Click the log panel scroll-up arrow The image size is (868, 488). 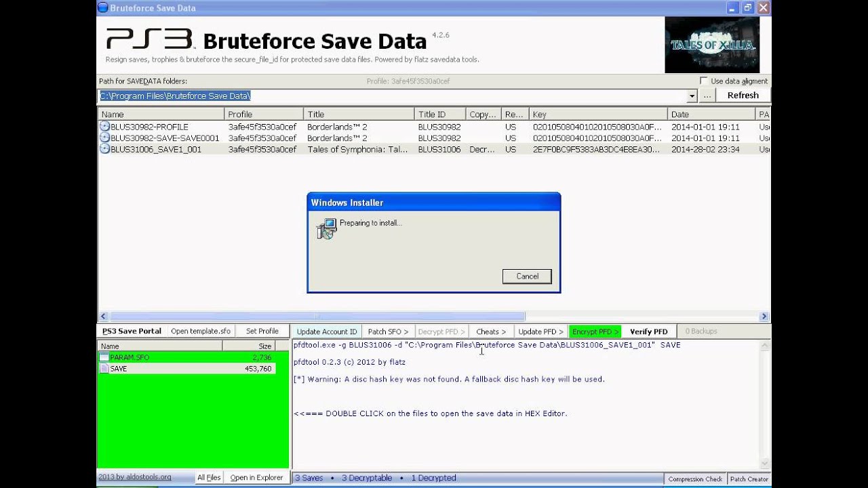click(765, 346)
